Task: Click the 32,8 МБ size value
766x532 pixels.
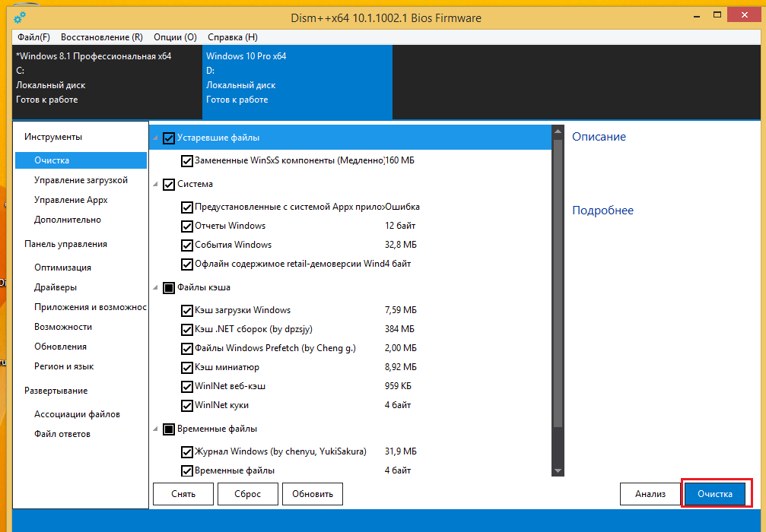Action: (x=401, y=245)
